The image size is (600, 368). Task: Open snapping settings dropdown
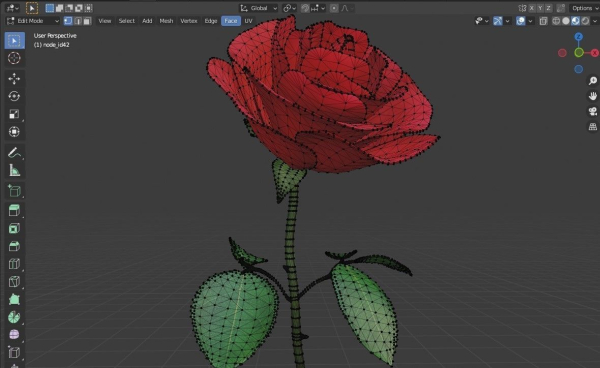point(318,8)
